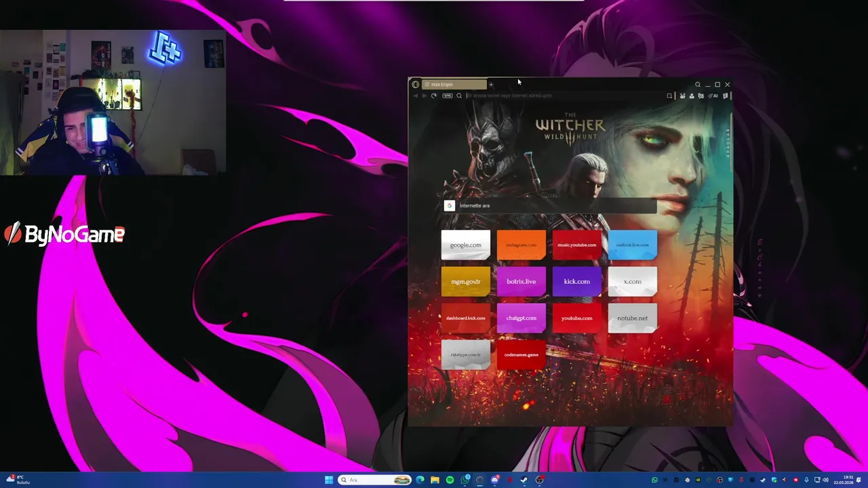Click the AI assistant toolbar icon

tap(713, 96)
